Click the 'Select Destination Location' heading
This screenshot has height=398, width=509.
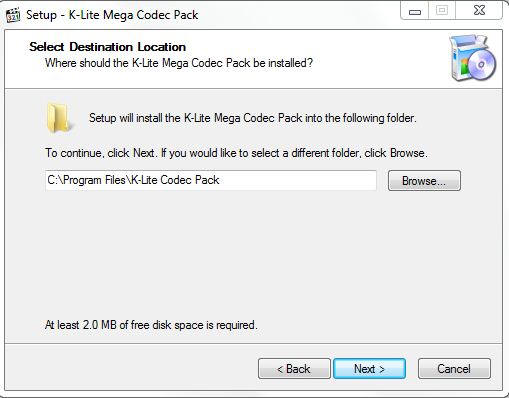pyautogui.click(x=107, y=47)
